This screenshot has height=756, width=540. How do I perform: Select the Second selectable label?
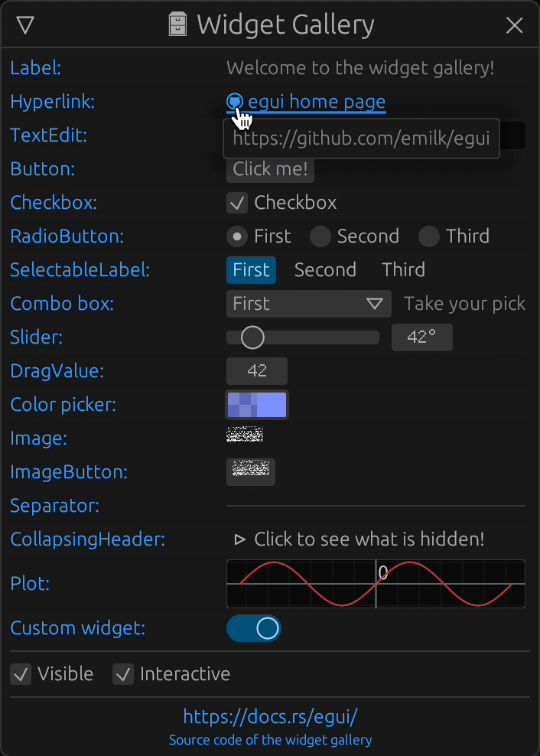click(x=325, y=270)
